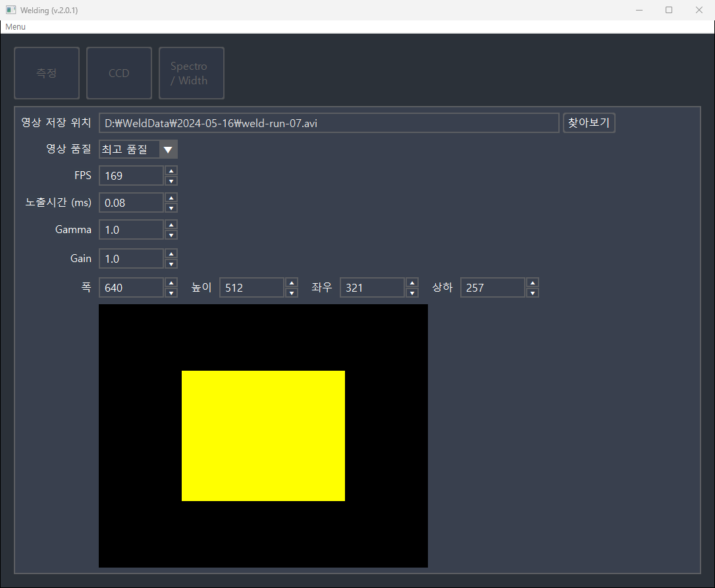Increase the FPS value with up arrow
This screenshot has width=715, height=588.
tap(171, 171)
